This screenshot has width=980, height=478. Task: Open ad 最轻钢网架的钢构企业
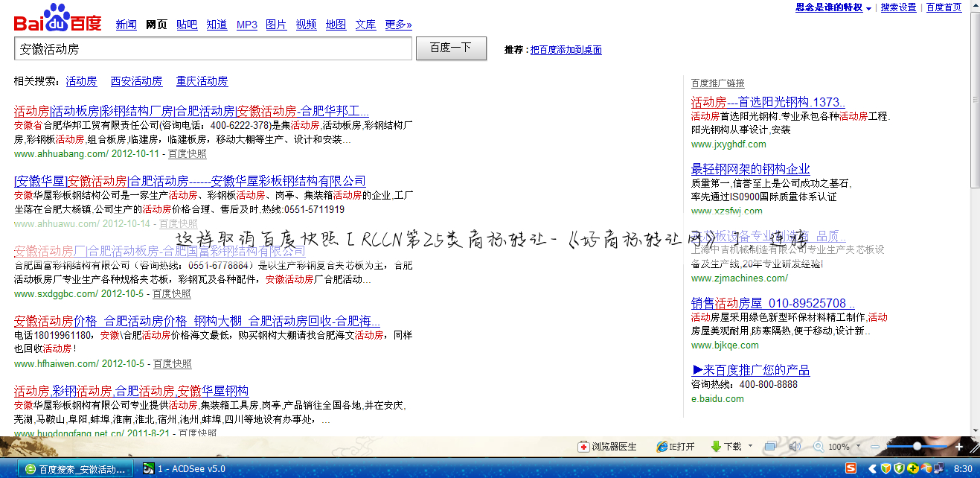tap(750, 169)
